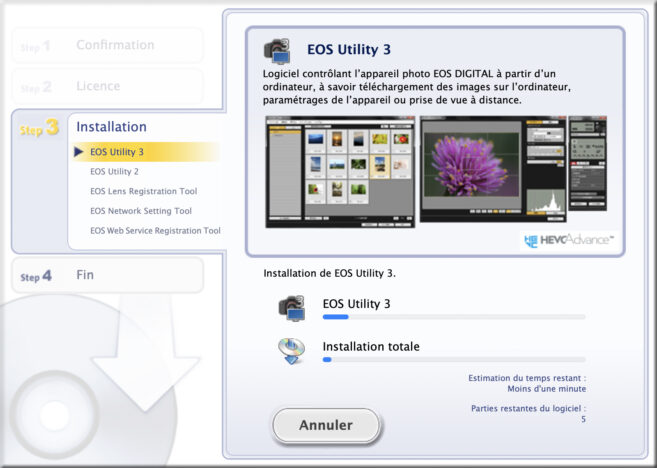657x468 pixels.
Task: Click camera icon beside EOS Utility 3 progress
Action: pyautogui.click(x=292, y=308)
